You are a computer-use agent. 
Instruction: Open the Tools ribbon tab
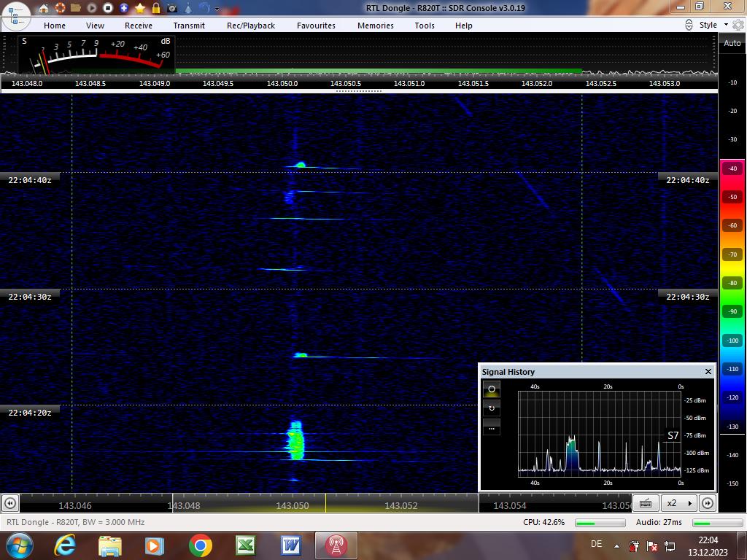[425, 26]
